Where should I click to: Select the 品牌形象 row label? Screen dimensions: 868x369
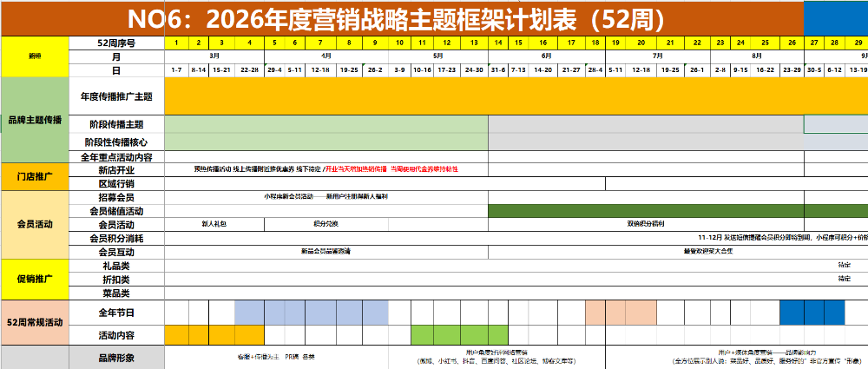(116, 357)
